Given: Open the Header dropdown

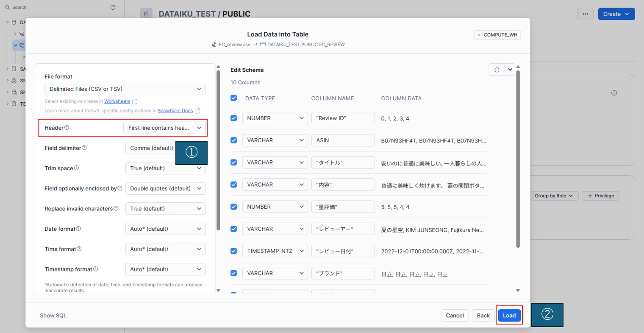Looking at the screenshot, I should tap(164, 128).
